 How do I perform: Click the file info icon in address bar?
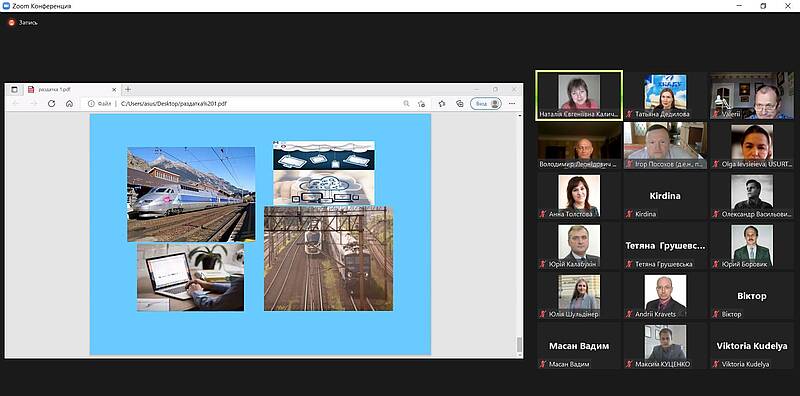[x=91, y=104]
